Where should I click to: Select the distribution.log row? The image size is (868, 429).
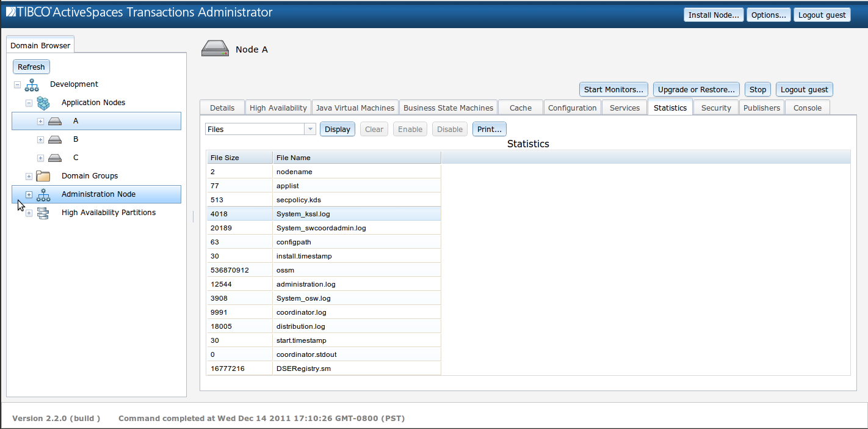[324, 326]
